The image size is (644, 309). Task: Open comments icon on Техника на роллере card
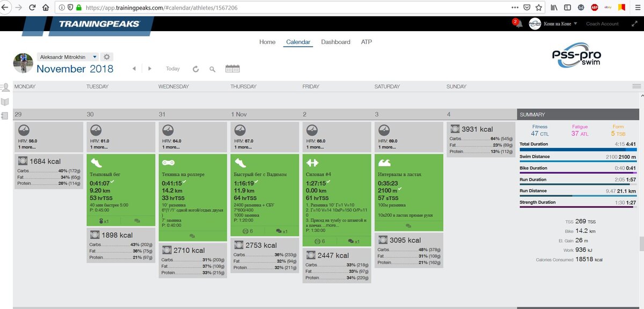coord(192,236)
